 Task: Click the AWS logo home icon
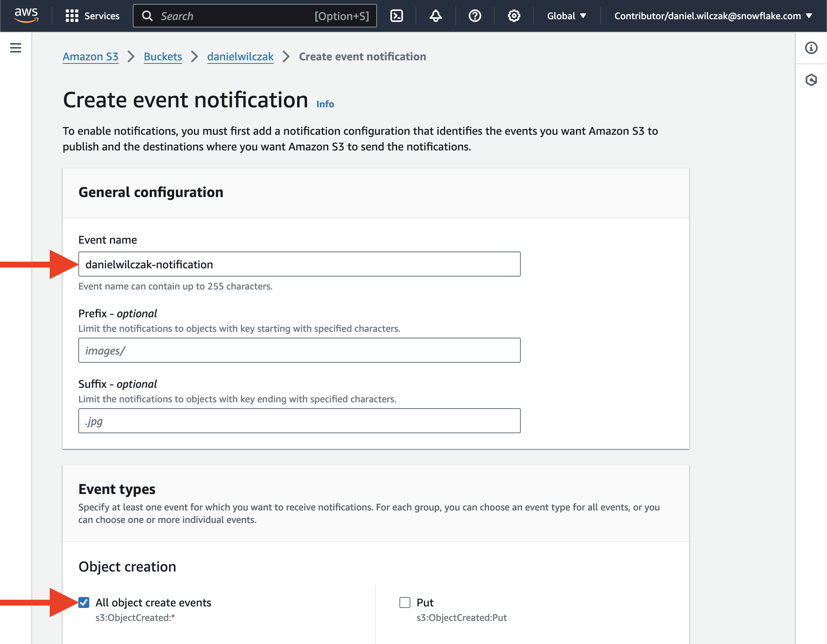26,15
